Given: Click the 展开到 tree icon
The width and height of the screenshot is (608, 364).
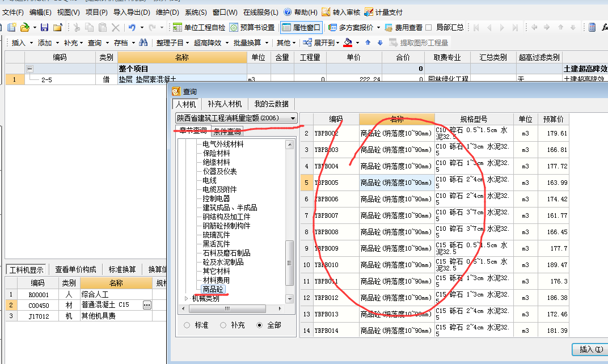Looking at the screenshot, I should pos(307,43).
